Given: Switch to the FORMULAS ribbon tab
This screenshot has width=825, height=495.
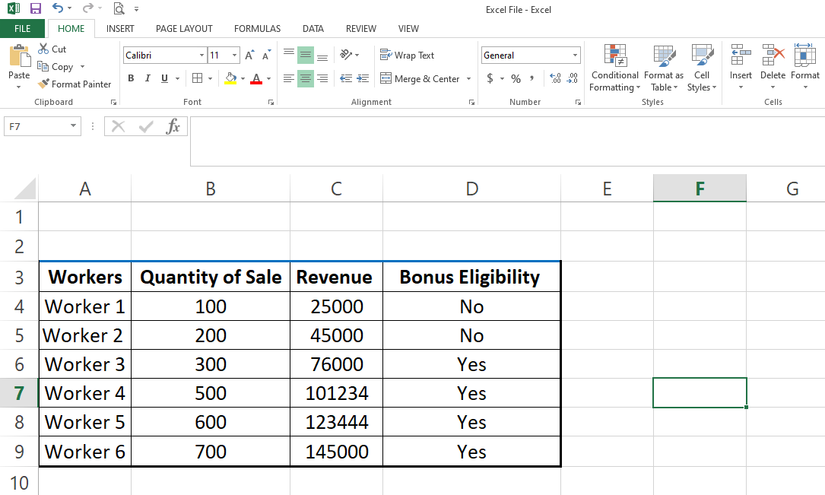Looking at the screenshot, I should (257, 29).
